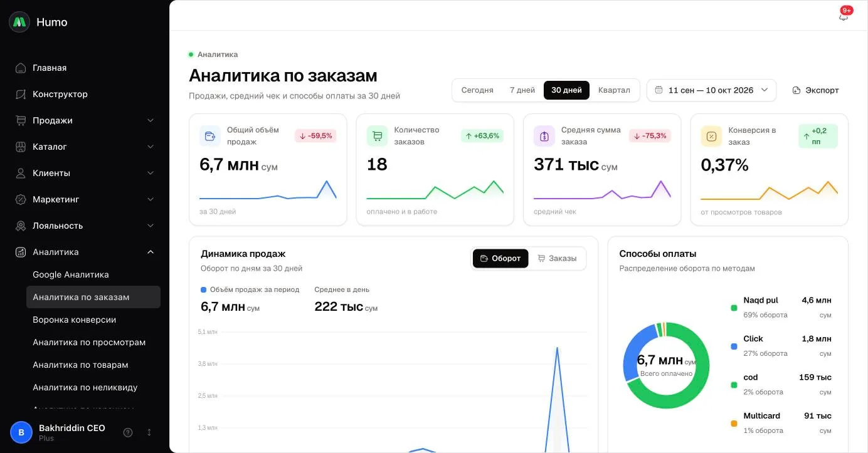Open Воронка конверсии page
Image resolution: width=868 pixels, height=453 pixels.
click(x=93, y=320)
